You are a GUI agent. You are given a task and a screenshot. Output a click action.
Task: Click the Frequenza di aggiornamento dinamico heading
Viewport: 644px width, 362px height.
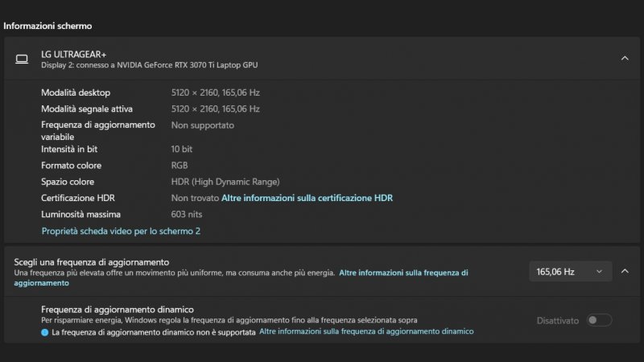tap(118, 310)
